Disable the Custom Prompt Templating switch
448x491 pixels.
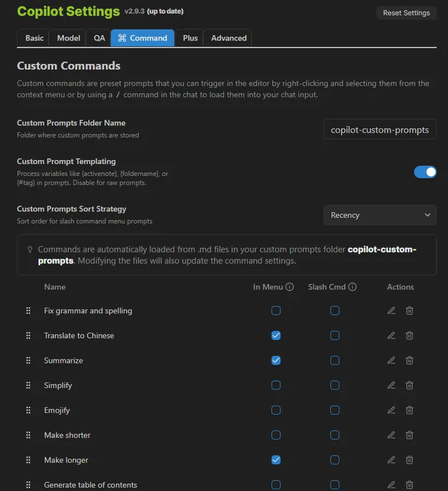click(425, 172)
